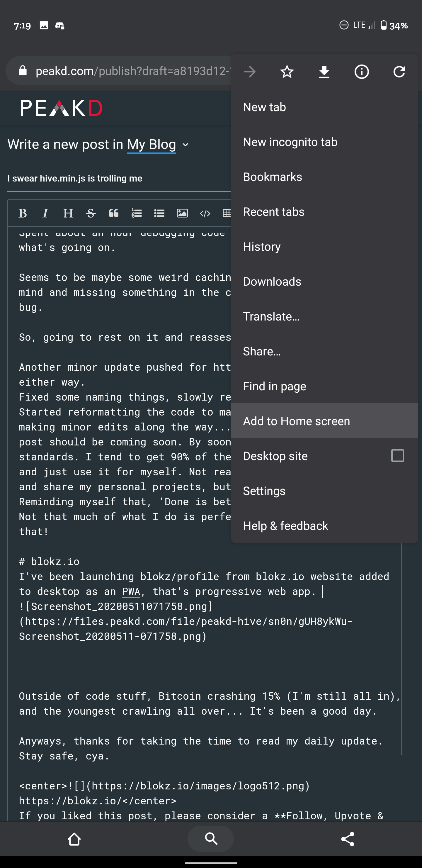Choose Find in page
Viewport: 422px width, 868px height.
pyautogui.click(x=324, y=386)
